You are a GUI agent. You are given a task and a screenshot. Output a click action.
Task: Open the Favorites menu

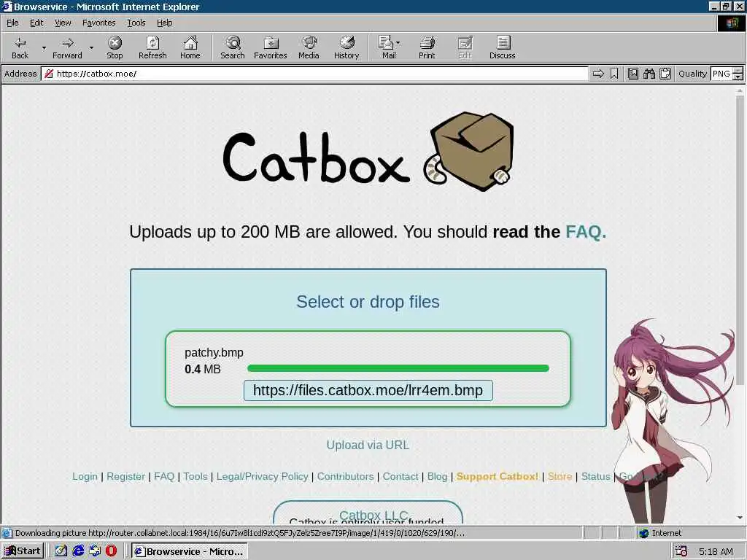pyautogui.click(x=98, y=23)
